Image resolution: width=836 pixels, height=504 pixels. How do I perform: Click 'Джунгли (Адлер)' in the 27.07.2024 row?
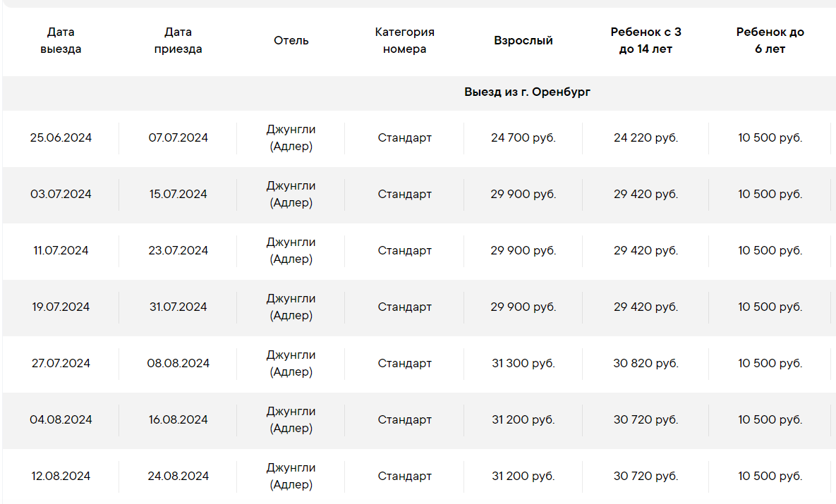click(x=291, y=363)
